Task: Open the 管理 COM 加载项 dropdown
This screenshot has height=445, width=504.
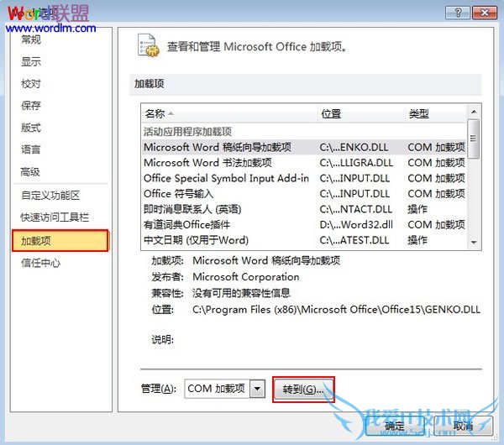Action: [x=257, y=389]
